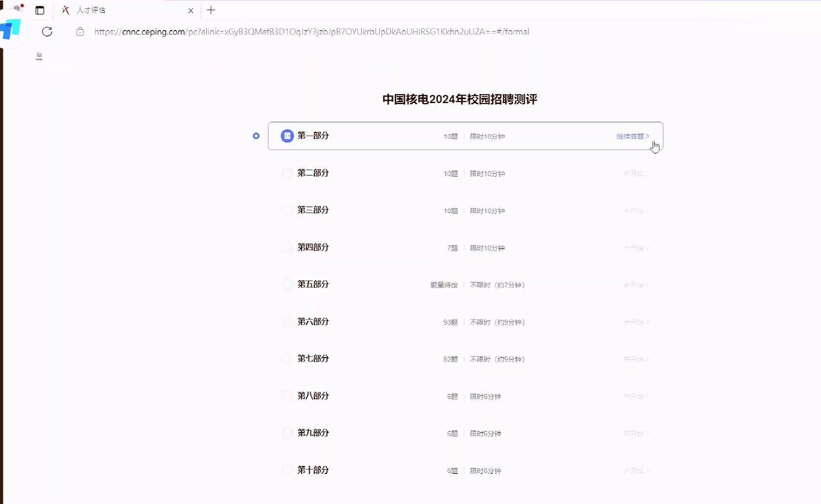Viewport: 821px width, 504px height.
Task: Continue answering via 继续答题 link
Action: point(633,136)
